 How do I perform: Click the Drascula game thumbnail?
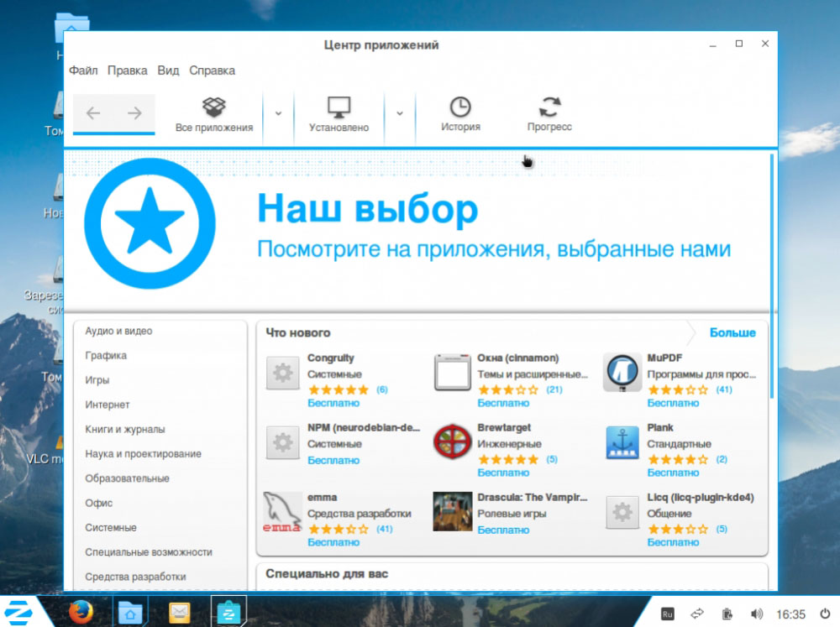pyautogui.click(x=453, y=512)
